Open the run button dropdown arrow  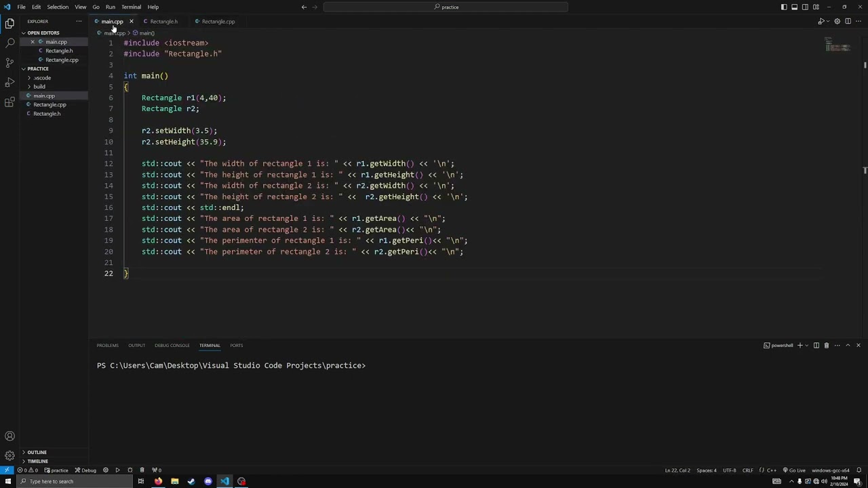click(828, 21)
